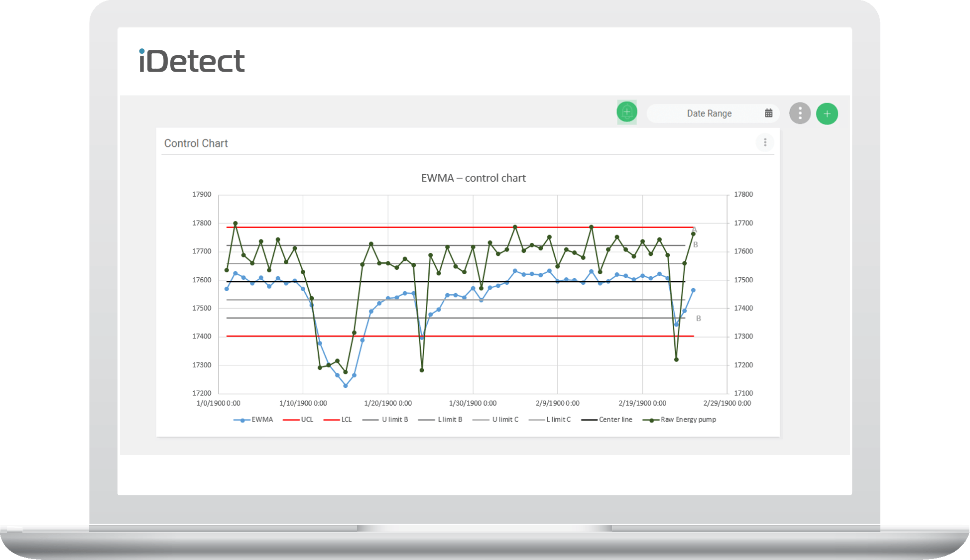Click the 2/9/1900 0:00 axis label
This screenshot has width=970, height=560.
tap(557, 403)
